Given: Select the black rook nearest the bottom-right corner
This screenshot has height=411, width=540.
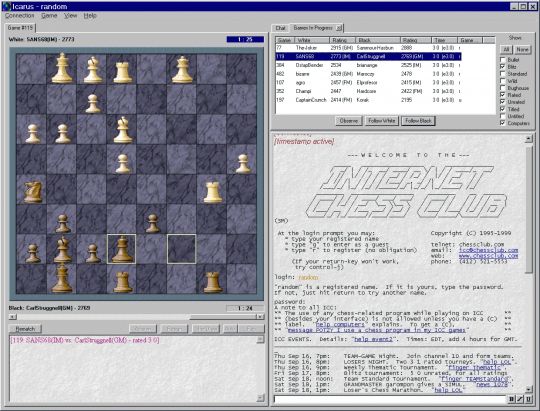Looking at the screenshot, I should pos(212,282).
